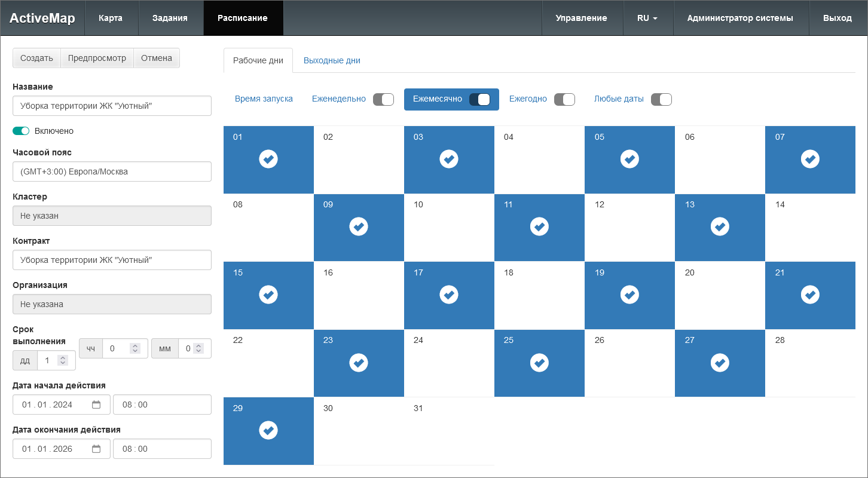Open calendar picker for end date

96,449
